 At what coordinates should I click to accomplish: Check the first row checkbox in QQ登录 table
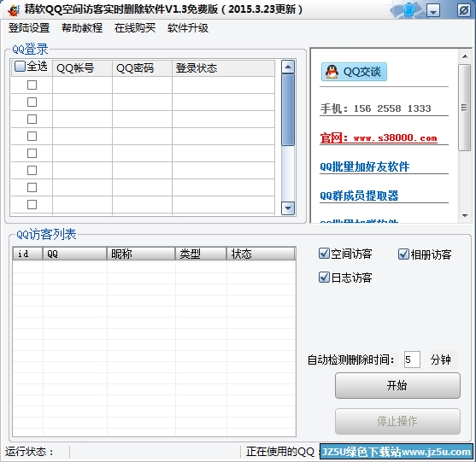(32, 85)
